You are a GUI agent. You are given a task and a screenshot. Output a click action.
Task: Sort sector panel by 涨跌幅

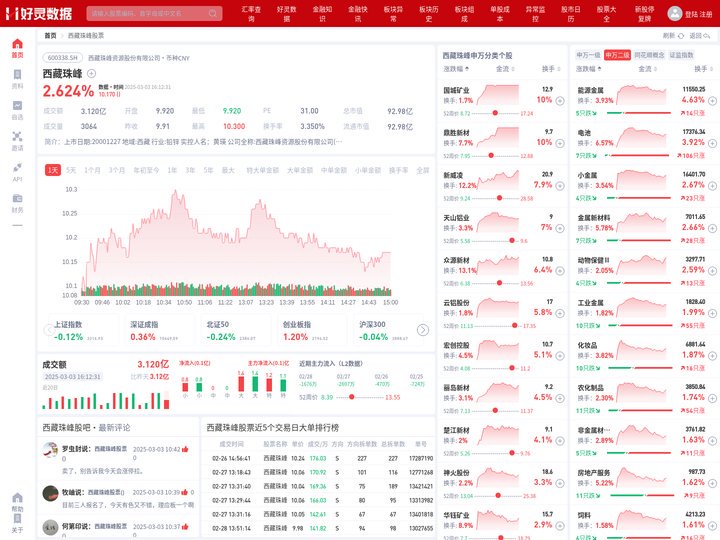pos(588,69)
